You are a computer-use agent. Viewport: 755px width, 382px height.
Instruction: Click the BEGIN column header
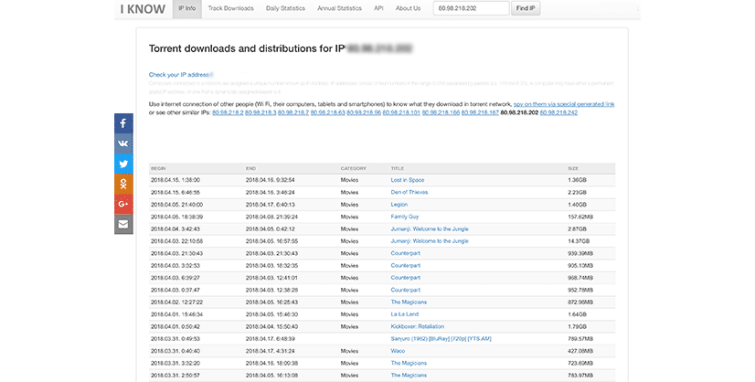point(158,169)
